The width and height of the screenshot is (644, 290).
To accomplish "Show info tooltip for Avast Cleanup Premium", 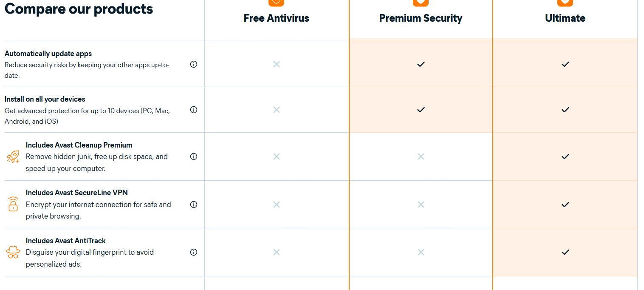I will pos(194,156).
